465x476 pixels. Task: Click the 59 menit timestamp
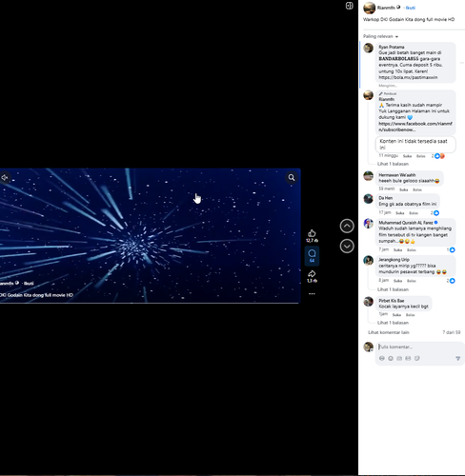[x=387, y=188]
